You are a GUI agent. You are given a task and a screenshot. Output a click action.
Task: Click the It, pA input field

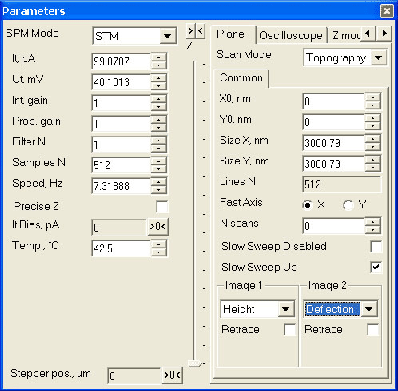click(121, 61)
